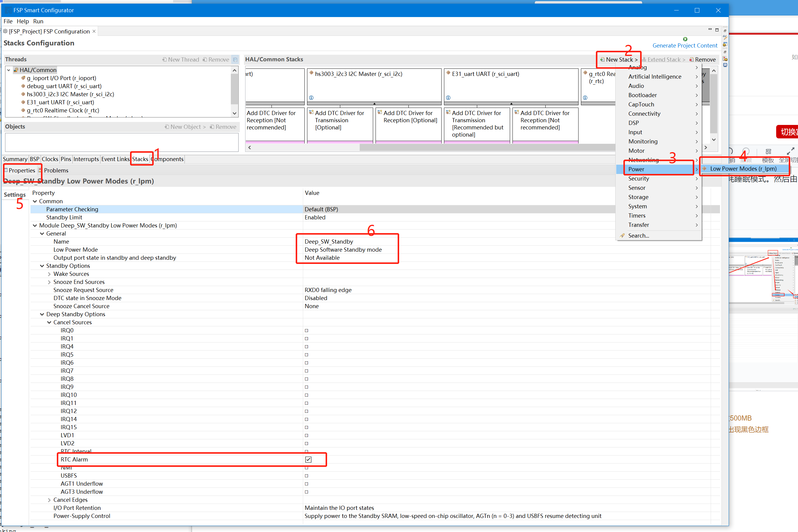
Task: Click the g_ioport I/O Port module icon
Action: (x=23, y=78)
